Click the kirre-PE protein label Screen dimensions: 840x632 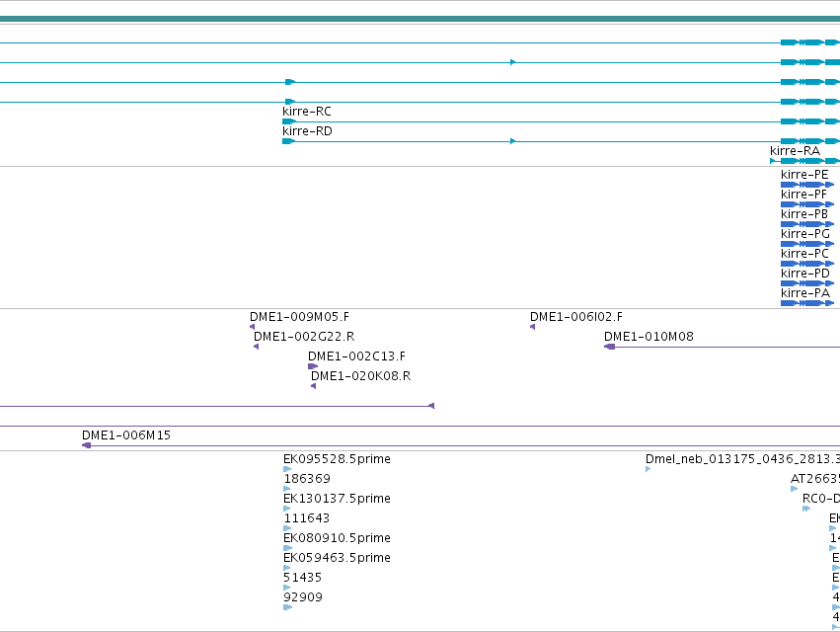804,174
